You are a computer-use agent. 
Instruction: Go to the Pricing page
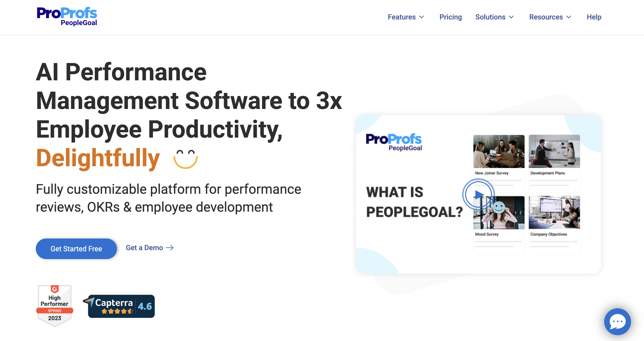tap(451, 17)
